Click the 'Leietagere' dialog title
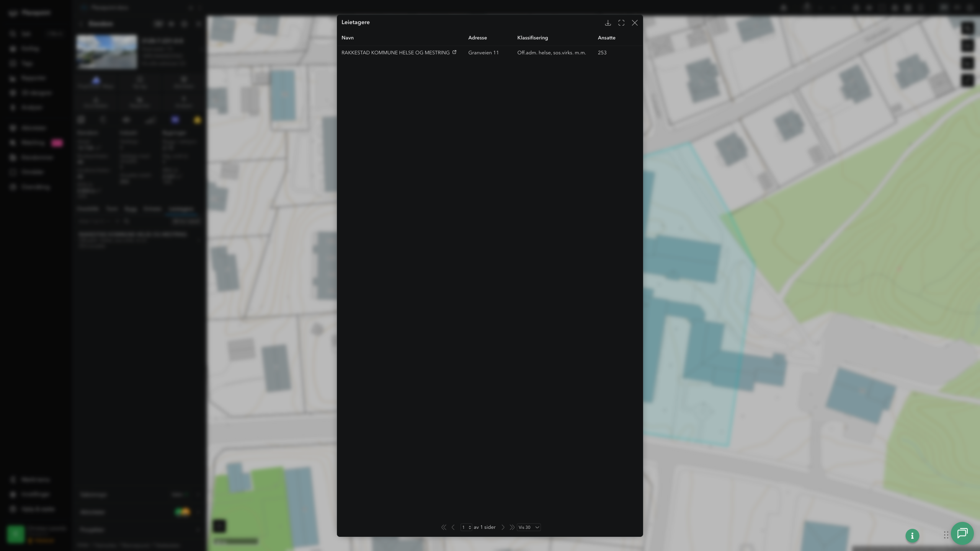980x551 pixels. [356, 22]
